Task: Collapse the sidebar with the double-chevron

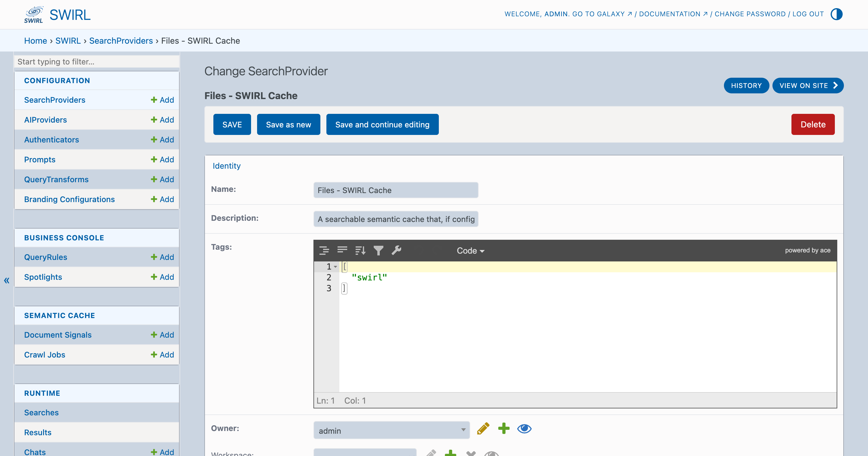Action: (6, 280)
